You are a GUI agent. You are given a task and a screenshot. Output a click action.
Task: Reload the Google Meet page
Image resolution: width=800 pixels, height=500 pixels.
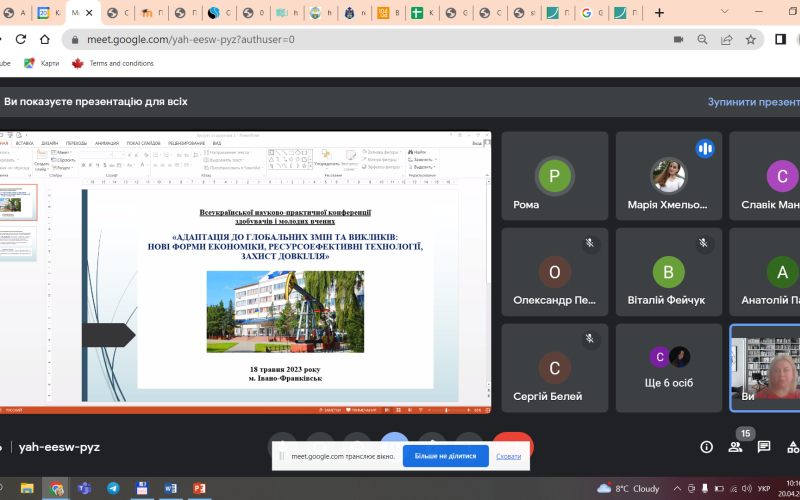21,39
